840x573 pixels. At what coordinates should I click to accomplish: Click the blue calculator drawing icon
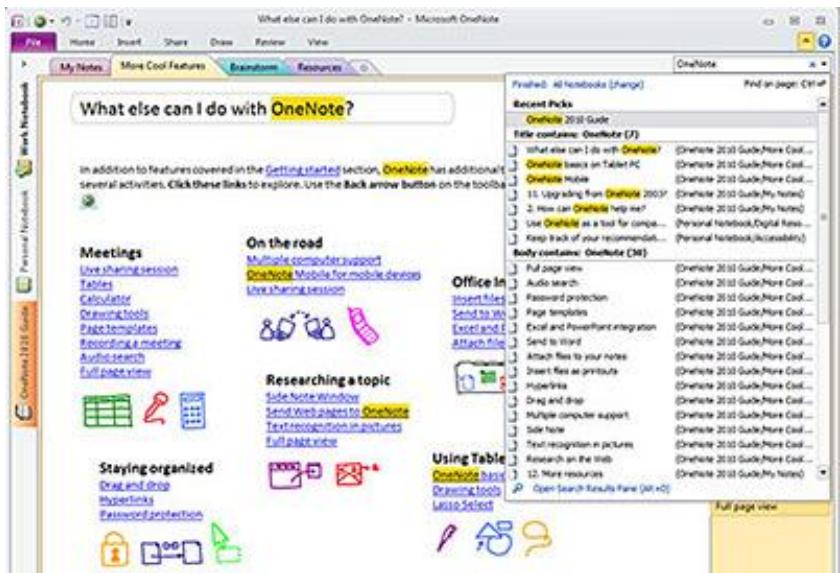pyautogui.click(x=193, y=410)
